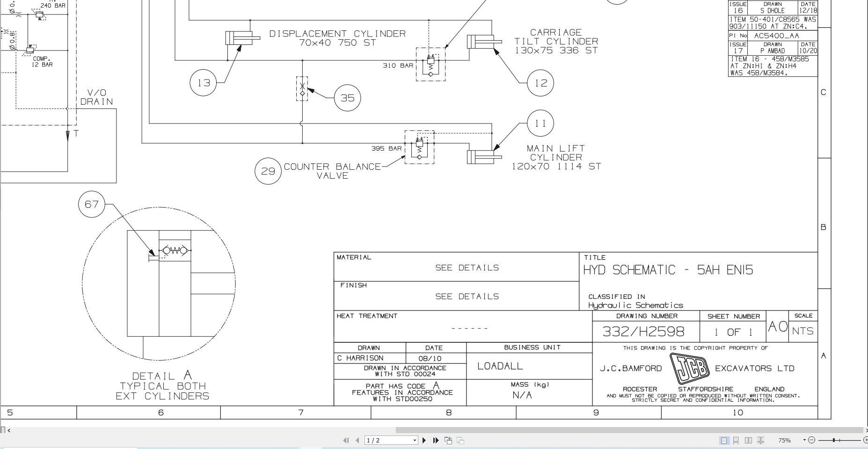
Task: Click the callout balloon 11
Action: click(x=540, y=123)
